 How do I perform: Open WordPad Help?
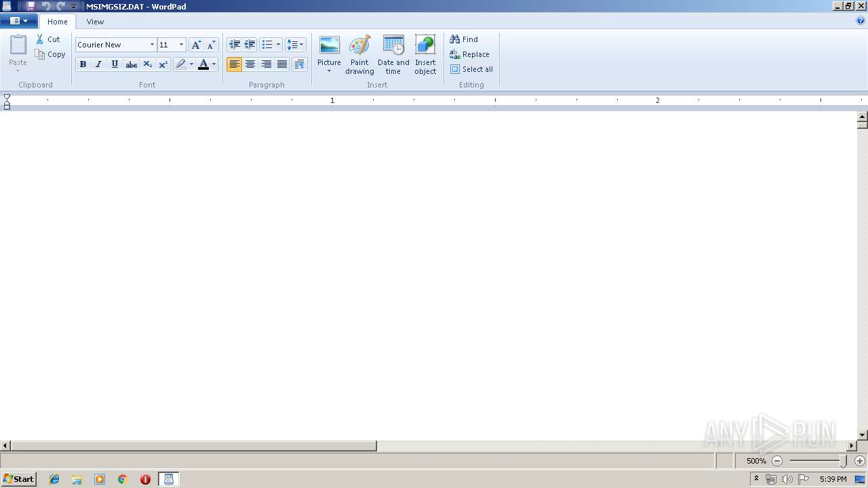coord(861,21)
